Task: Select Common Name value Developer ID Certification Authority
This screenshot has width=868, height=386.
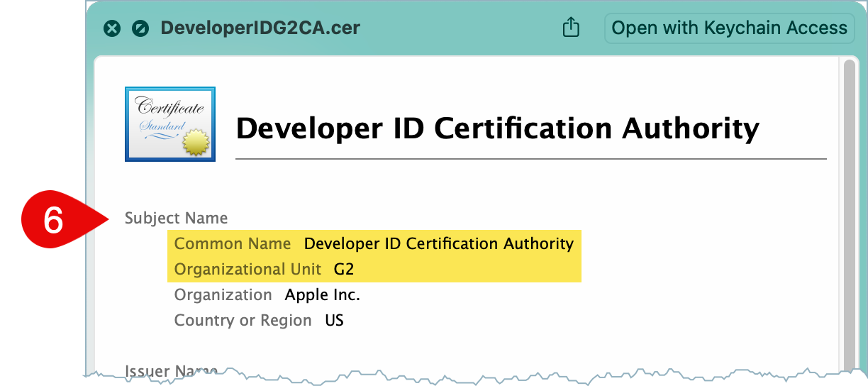Action: [438, 243]
